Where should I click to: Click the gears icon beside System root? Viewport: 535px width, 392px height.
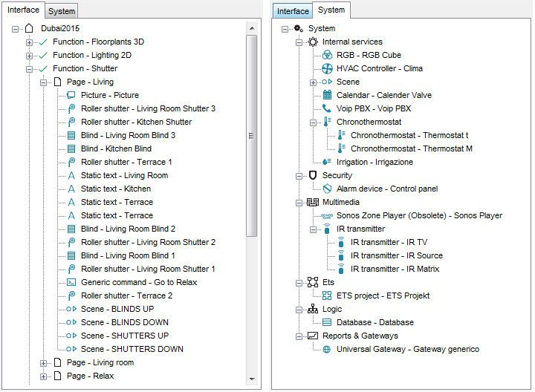pyautogui.click(x=299, y=28)
